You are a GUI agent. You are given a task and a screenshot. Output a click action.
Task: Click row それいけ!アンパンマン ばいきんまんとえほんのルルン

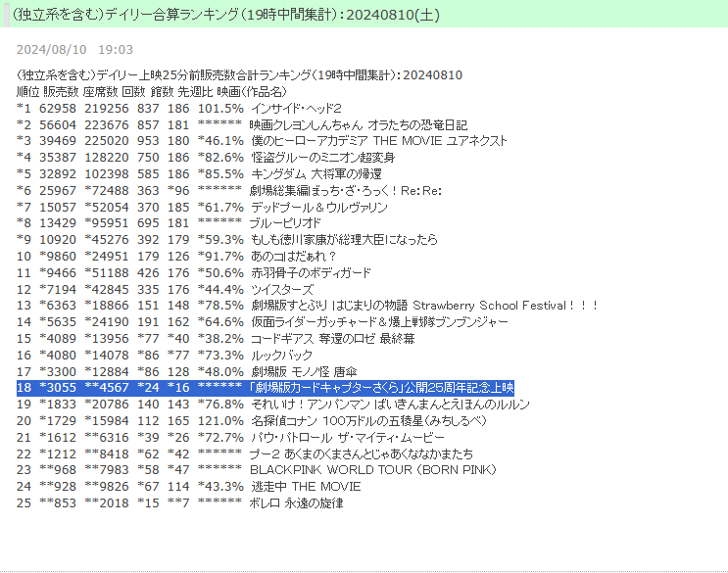click(x=273, y=405)
